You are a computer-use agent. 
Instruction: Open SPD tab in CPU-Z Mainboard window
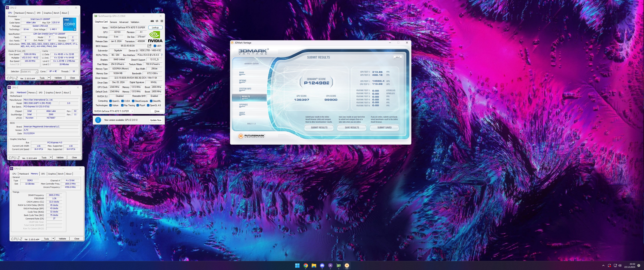click(40, 92)
